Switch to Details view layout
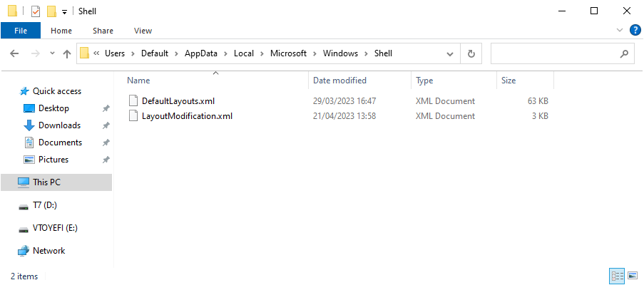The image size is (644, 285). point(618,276)
